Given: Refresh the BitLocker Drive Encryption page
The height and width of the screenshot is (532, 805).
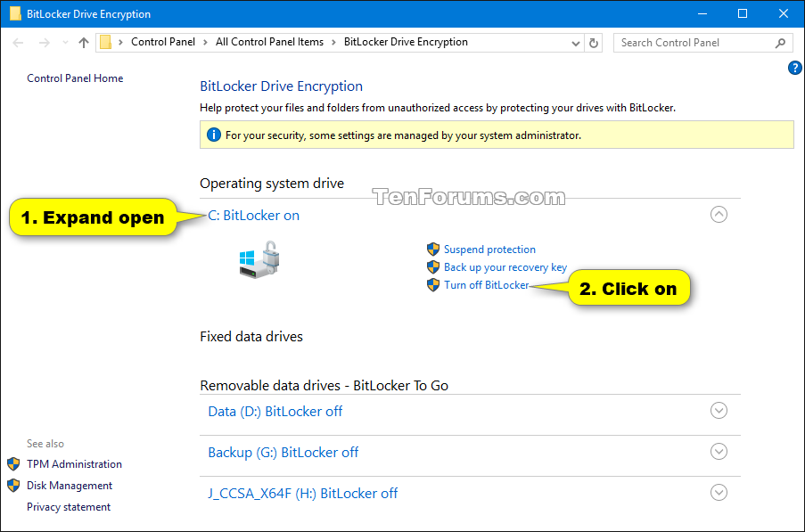Looking at the screenshot, I should point(594,43).
